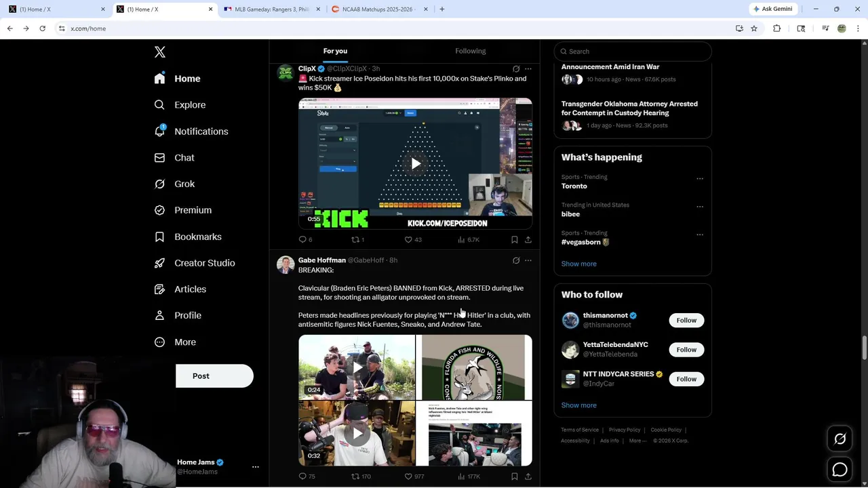Screen dimensions: 868x488
Task: Play the 0:32 video in Gabe Hoffman post
Action: pos(357,433)
